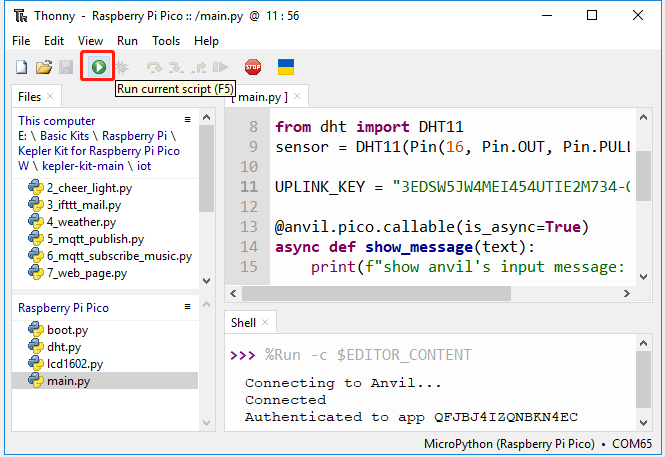
Task: Click Python icon of 6_mqtt_subscribe_music.py
Action: pyautogui.click(x=36, y=255)
